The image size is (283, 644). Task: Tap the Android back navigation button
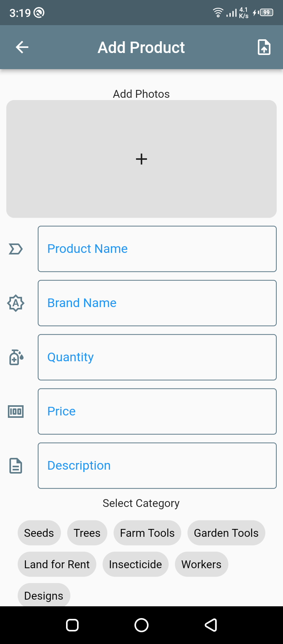pos(211,625)
